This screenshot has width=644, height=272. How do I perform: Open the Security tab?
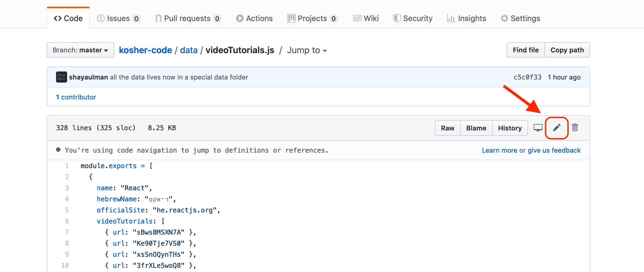413,18
